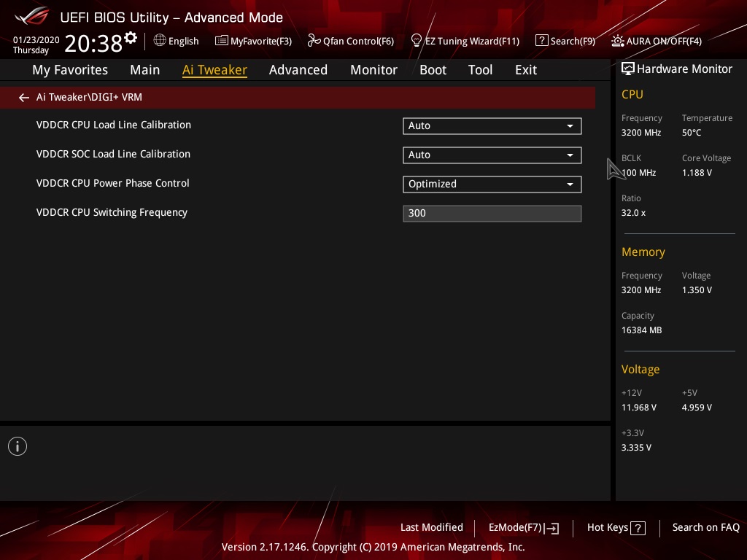Click the Search(F9) question mark icon

541,41
